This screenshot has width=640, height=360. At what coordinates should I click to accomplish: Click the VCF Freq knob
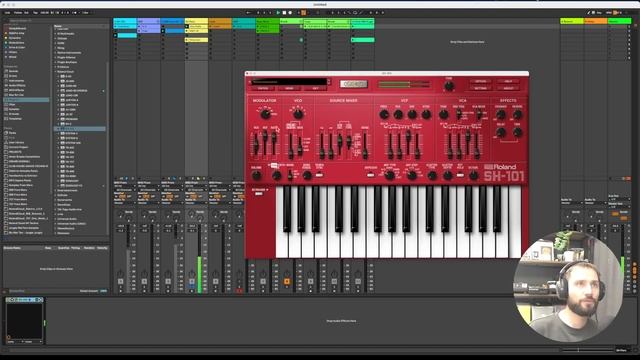click(384, 115)
